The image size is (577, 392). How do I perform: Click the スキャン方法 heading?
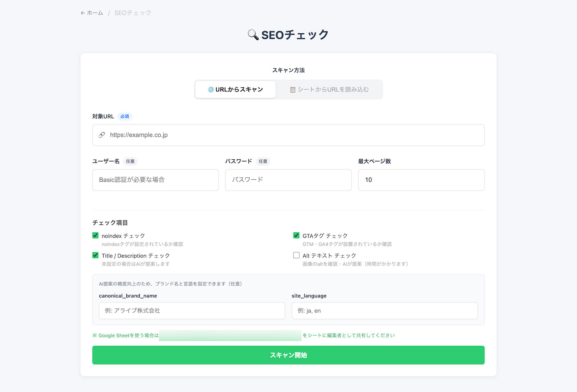click(x=288, y=70)
